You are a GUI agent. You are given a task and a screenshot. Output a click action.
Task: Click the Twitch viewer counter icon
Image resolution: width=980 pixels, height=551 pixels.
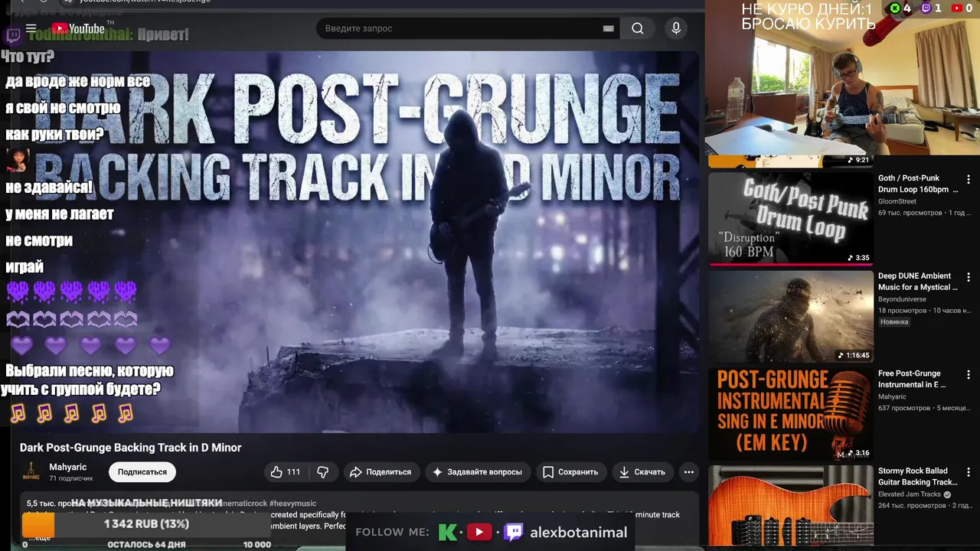pos(926,8)
